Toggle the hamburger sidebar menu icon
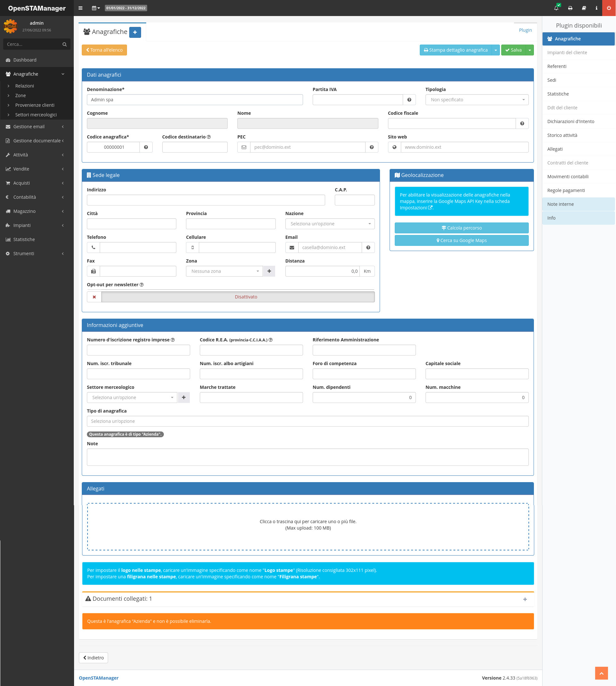 (x=80, y=8)
